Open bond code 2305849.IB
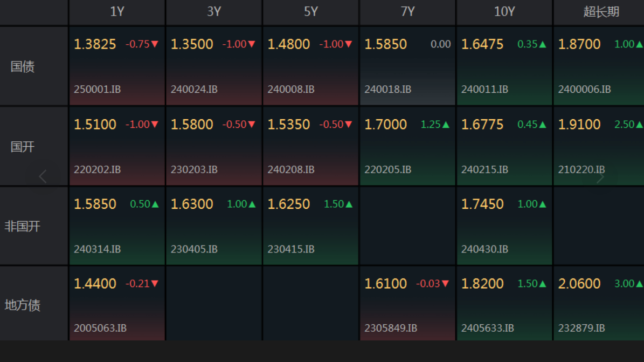Viewport: 644px width, 362px height. point(391,328)
